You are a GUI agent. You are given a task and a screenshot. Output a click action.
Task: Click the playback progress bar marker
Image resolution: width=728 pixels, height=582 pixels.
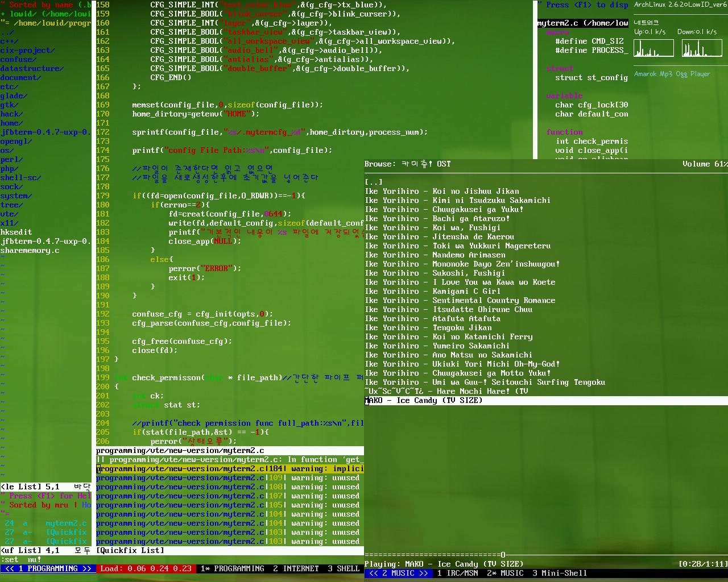pos(503,555)
